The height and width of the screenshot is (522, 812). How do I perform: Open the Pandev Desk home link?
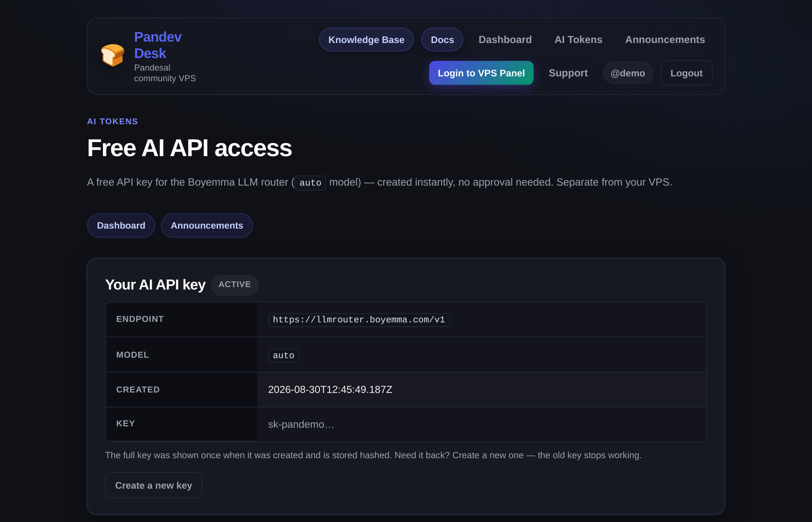(158, 45)
